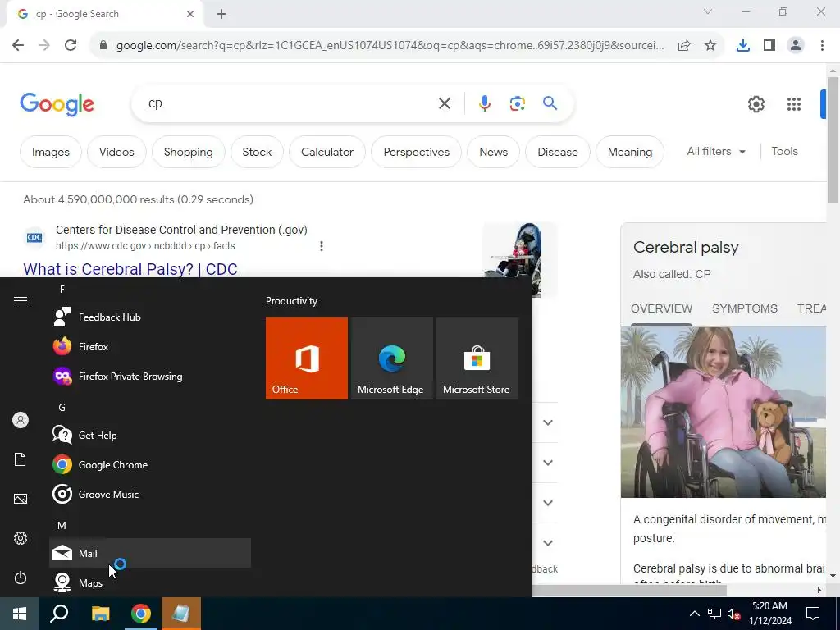Switch to Chrome on the taskbar

(x=141, y=614)
